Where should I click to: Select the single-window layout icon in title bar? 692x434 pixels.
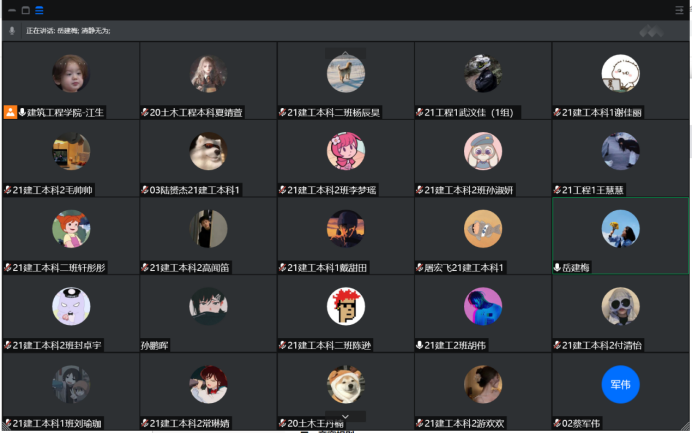click(x=26, y=11)
